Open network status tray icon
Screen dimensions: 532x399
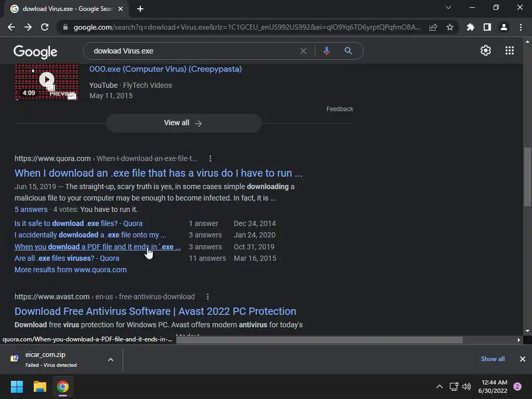coord(454,387)
